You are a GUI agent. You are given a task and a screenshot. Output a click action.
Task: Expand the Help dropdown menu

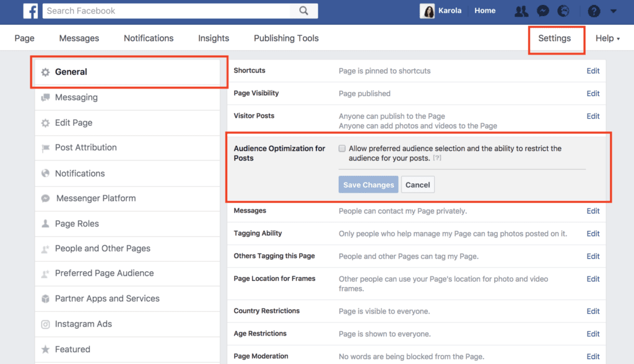click(607, 38)
